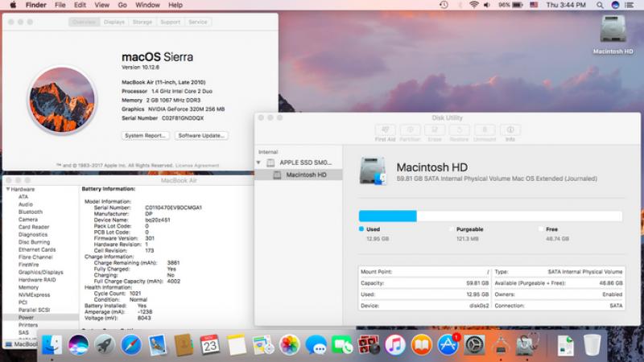Select APPLE SSD disk in sidebar
Viewport: 644px width, 362px height.
pyautogui.click(x=299, y=162)
